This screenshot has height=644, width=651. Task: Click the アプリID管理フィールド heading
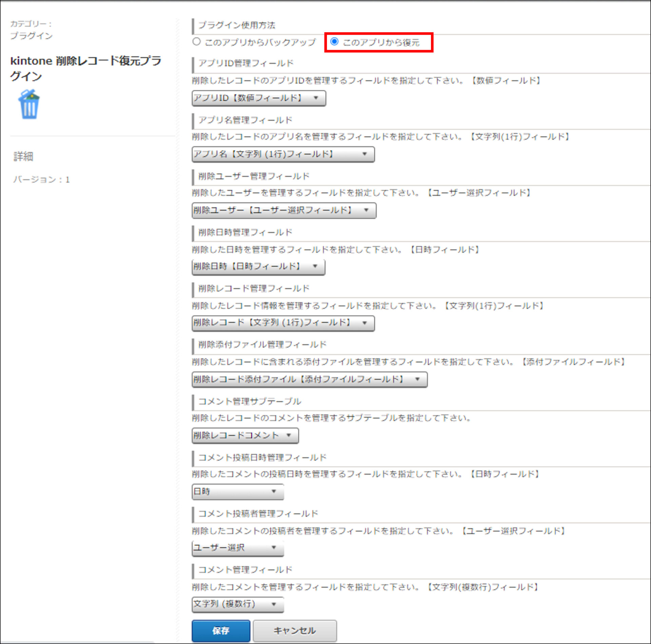click(246, 63)
